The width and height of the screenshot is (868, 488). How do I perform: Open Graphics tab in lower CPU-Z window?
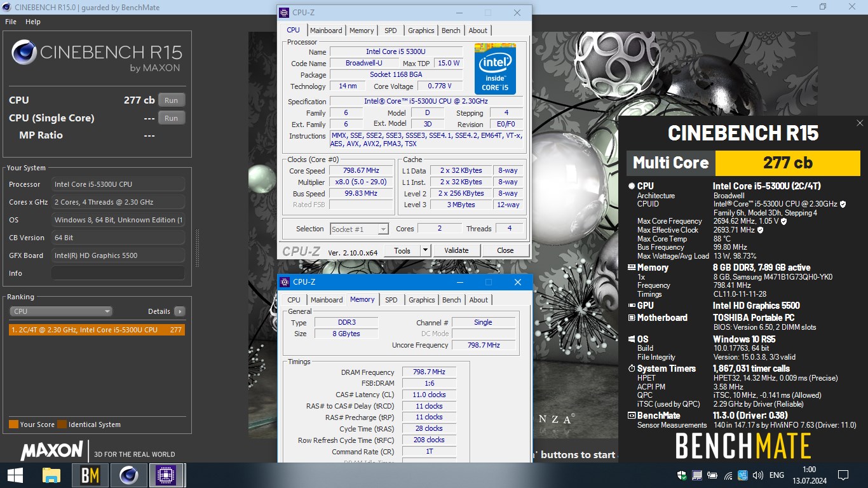pyautogui.click(x=422, y=300)
